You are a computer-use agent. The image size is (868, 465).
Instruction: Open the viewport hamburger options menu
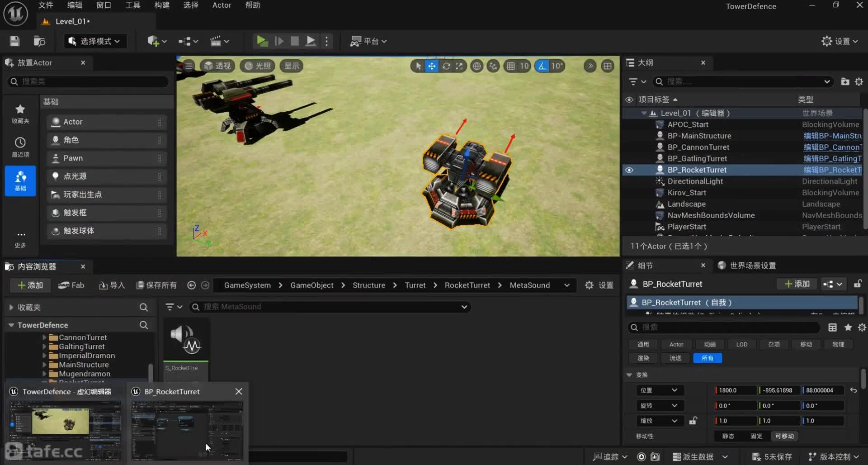(x=189, y=66)
